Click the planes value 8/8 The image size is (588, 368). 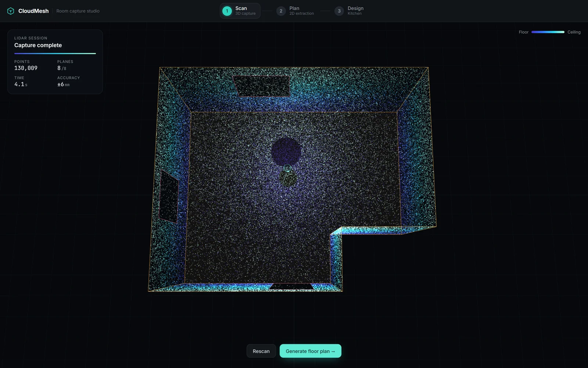coord(62,68)
